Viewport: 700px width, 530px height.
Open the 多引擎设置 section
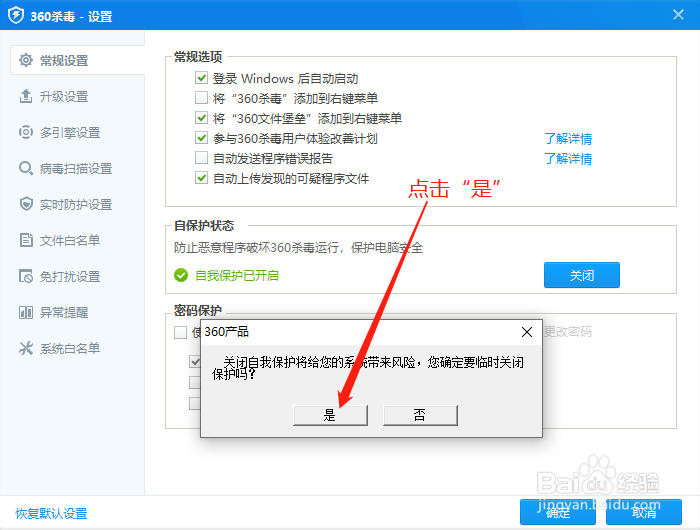pos(70,132)
